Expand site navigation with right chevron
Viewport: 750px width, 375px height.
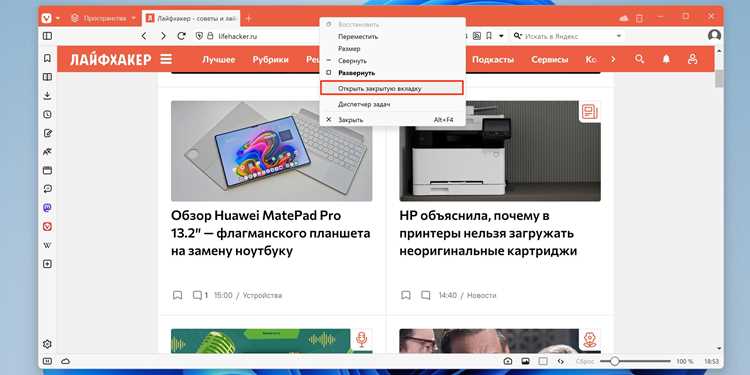[x=613, y=59]
